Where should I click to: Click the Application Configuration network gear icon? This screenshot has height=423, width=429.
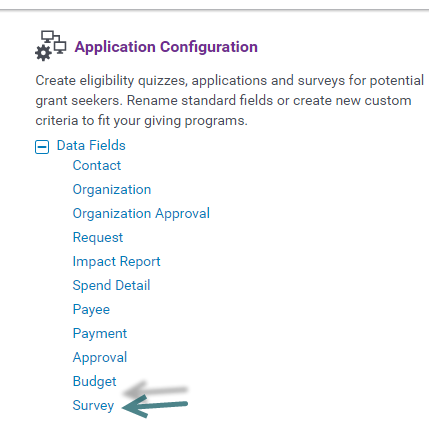pos(51,46)
